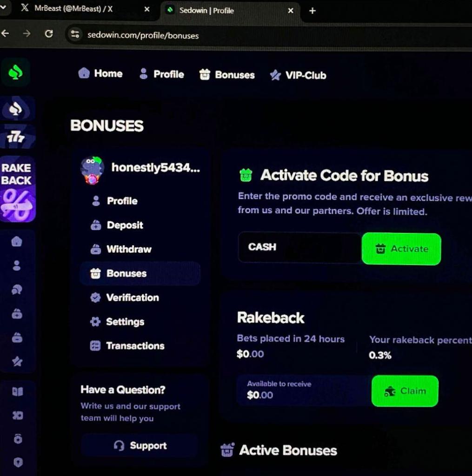Claim the available rakeback
The image size is (472, 476).
(x=405, y=390)
